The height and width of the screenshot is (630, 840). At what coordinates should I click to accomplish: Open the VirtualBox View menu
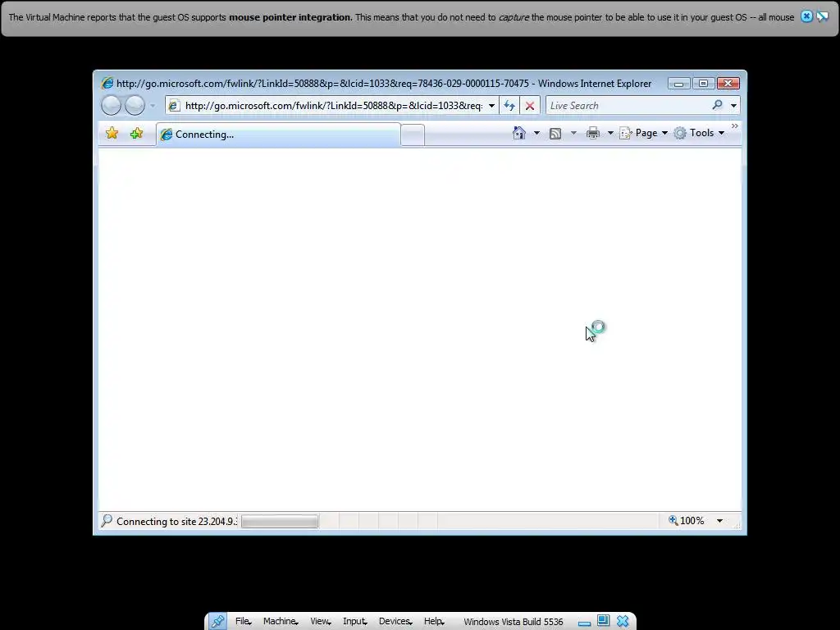click(321, 621)
